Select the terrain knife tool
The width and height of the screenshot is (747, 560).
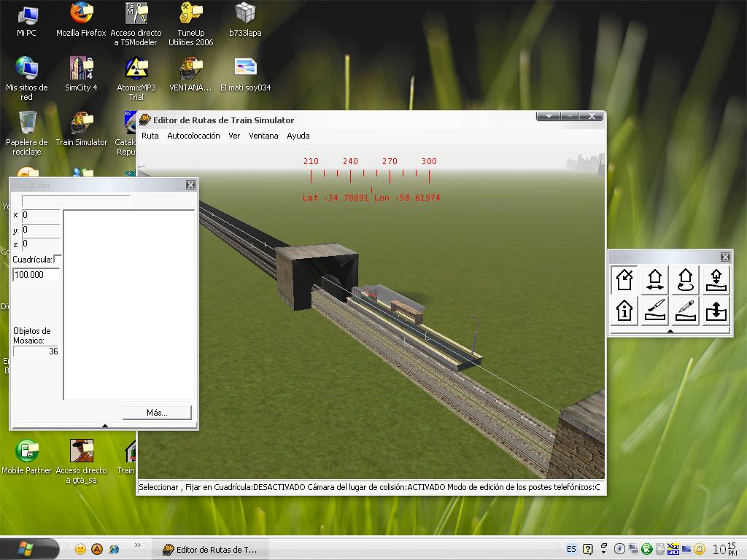[655, 311]
